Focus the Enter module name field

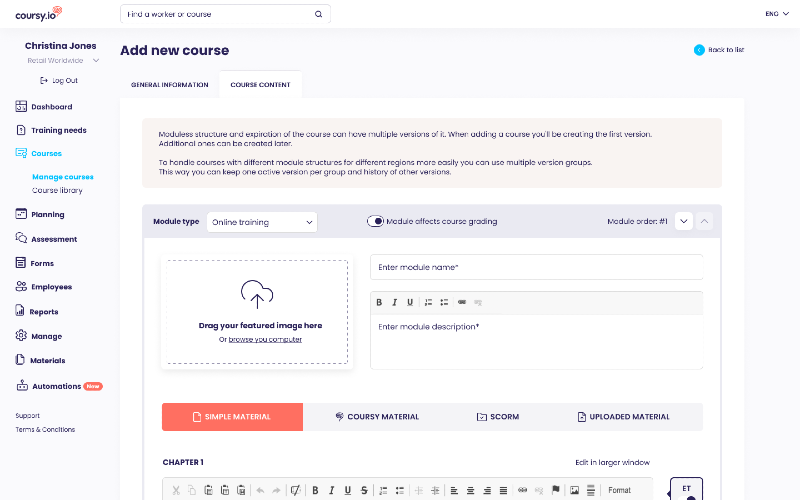(537, 267)
